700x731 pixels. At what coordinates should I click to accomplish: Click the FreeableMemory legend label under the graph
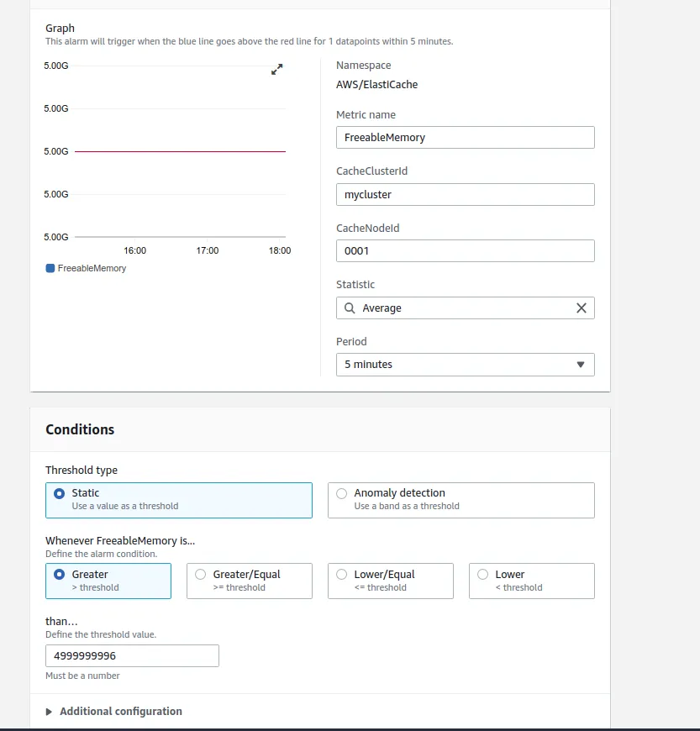pyautogui.click(x=92, y=268)
